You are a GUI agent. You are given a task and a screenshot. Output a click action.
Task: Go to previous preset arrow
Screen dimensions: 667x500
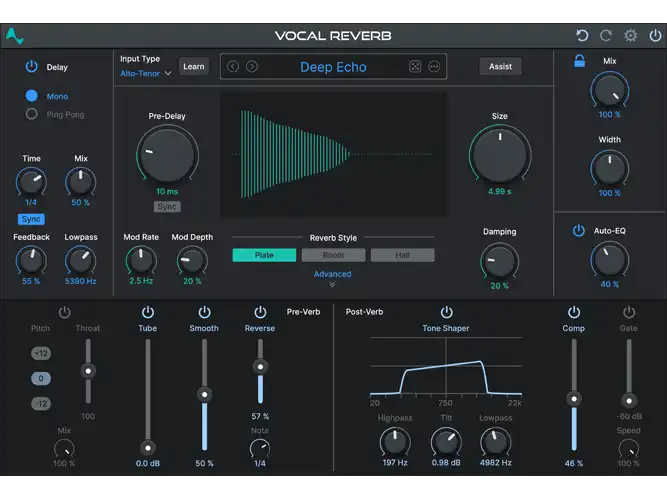(x=233, y=66)
